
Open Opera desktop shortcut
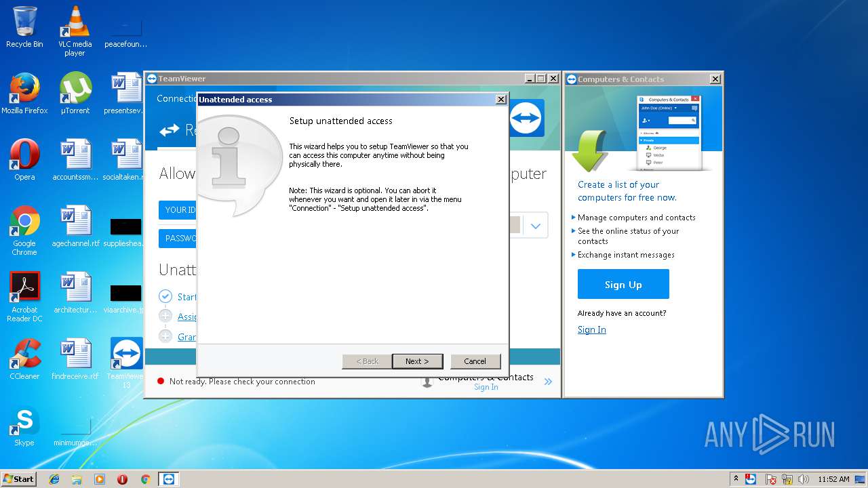(24, 160)
